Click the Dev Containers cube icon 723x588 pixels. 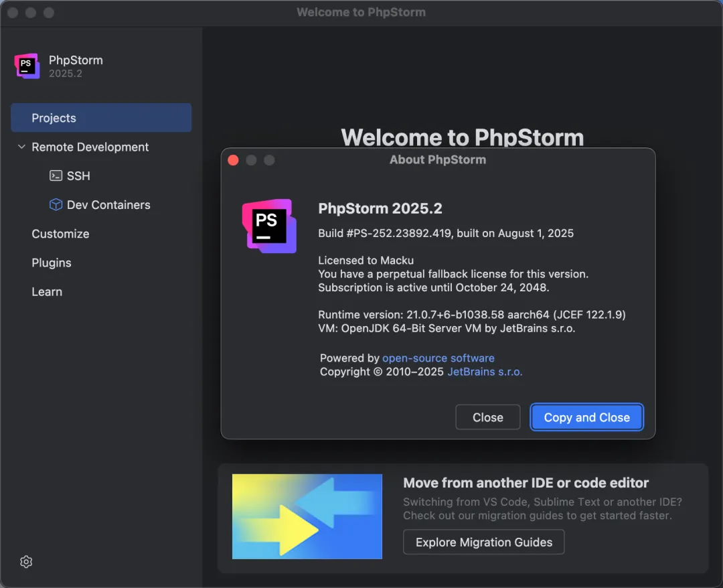56,204
